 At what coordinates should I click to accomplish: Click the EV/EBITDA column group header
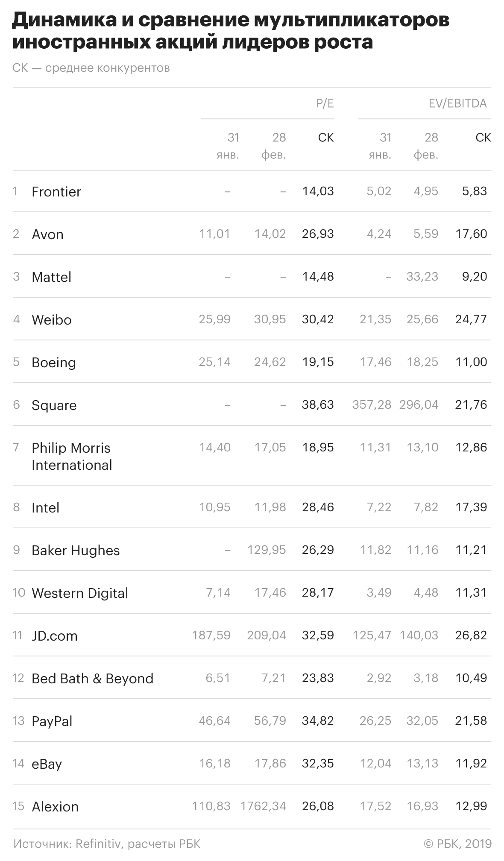point(457,103)
